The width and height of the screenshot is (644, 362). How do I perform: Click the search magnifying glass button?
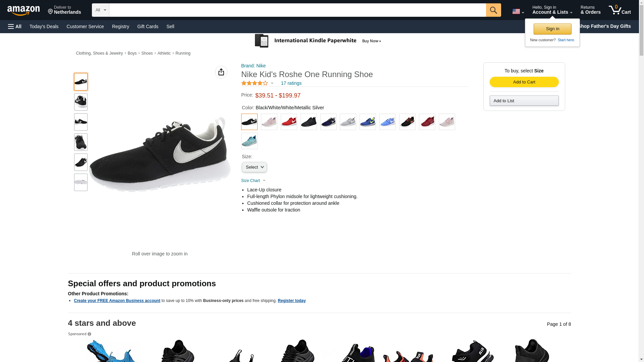pos(493,10)
